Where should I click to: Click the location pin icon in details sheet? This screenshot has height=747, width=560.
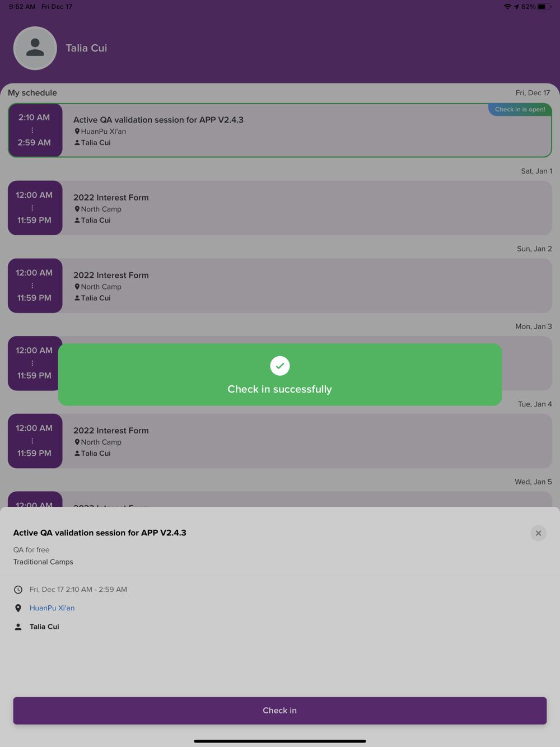[x=18, y=608]
